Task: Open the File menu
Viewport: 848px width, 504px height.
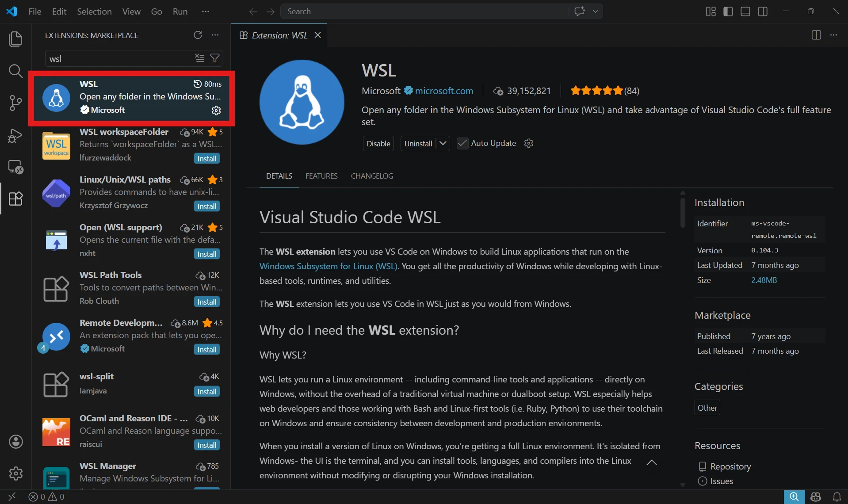Action: coord(35,11)
